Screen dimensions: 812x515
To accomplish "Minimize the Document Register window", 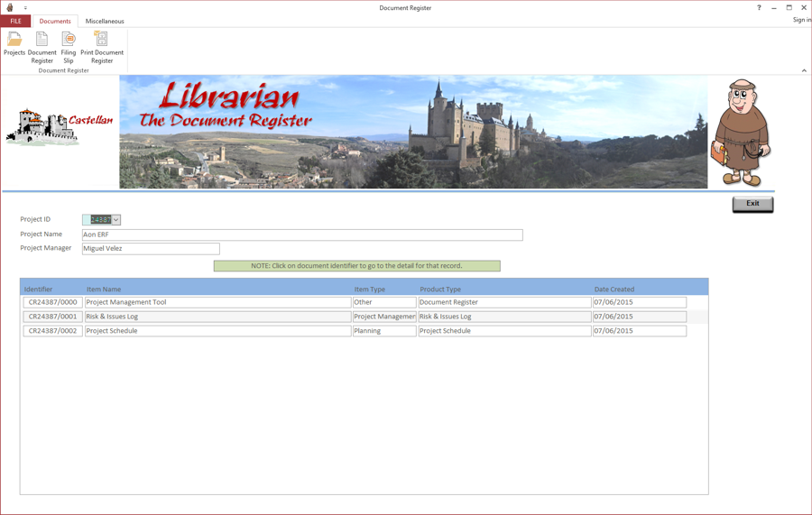I will (774, 8).
